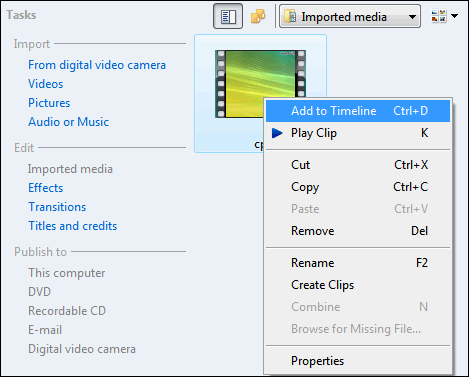This screenshot has width=469, height=377.
Task: Click the Tasks pane heading
Action: (x=21, y=15)
